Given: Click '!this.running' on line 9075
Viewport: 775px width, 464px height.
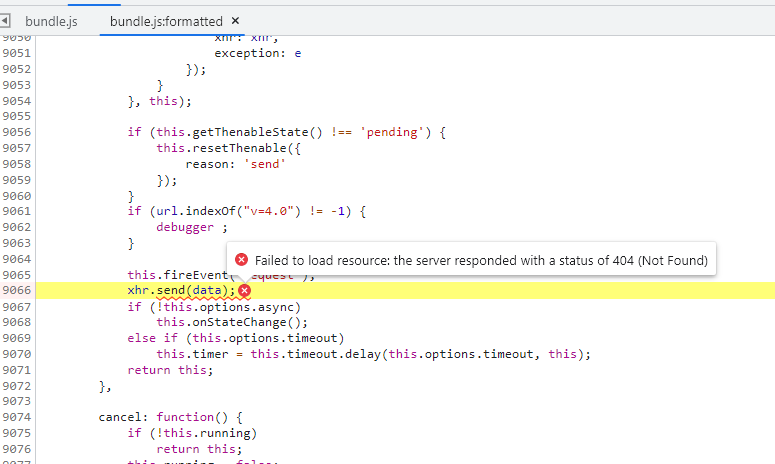Looking at the screenshot, I should pos(204,433).
